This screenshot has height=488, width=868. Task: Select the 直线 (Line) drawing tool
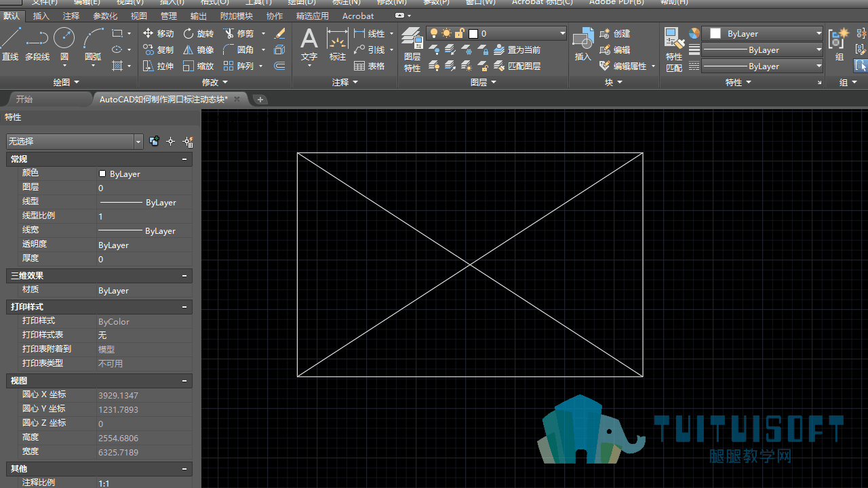[x=10, y=44]
